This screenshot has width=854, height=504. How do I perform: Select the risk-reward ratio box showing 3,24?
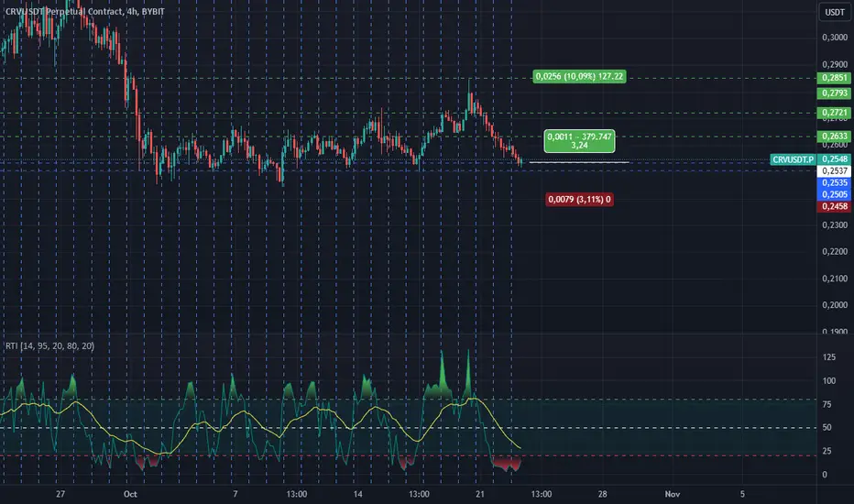[579, 141]
